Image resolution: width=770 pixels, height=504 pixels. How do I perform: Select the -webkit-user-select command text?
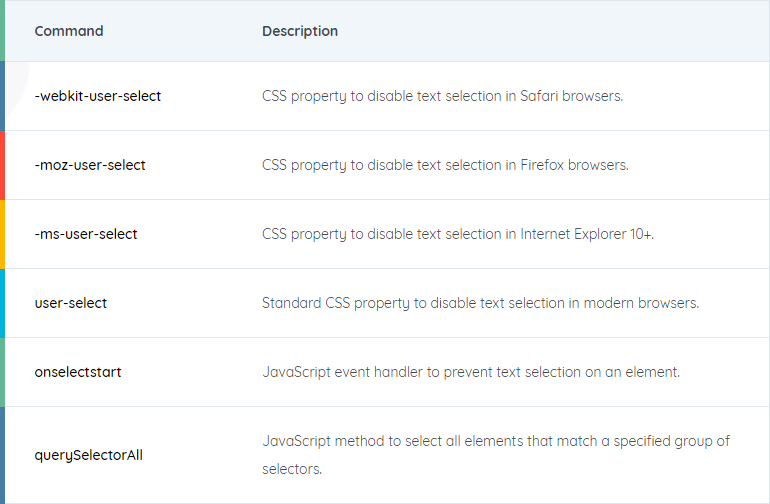coord(98,96)
